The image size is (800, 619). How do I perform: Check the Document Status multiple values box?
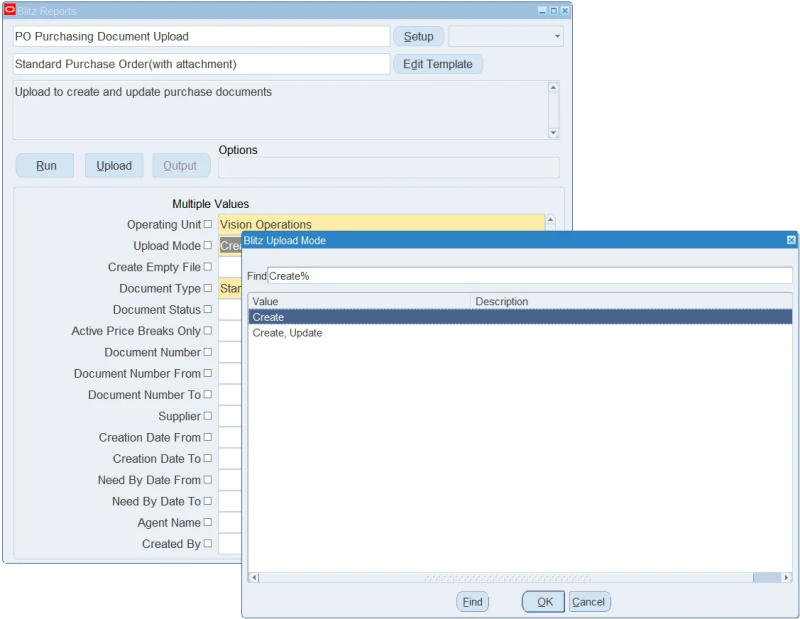pos(208,309)
